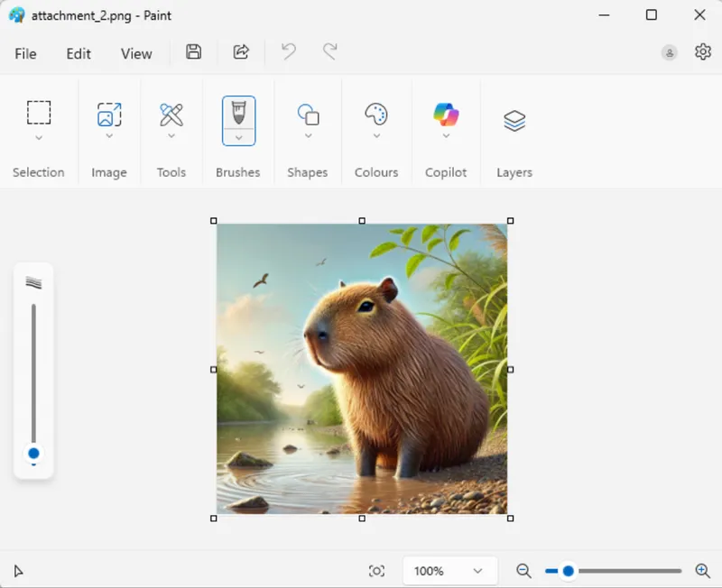Click the Save floppy disk icon
This screenshot has height=588, width=722.
click(193, 52)
